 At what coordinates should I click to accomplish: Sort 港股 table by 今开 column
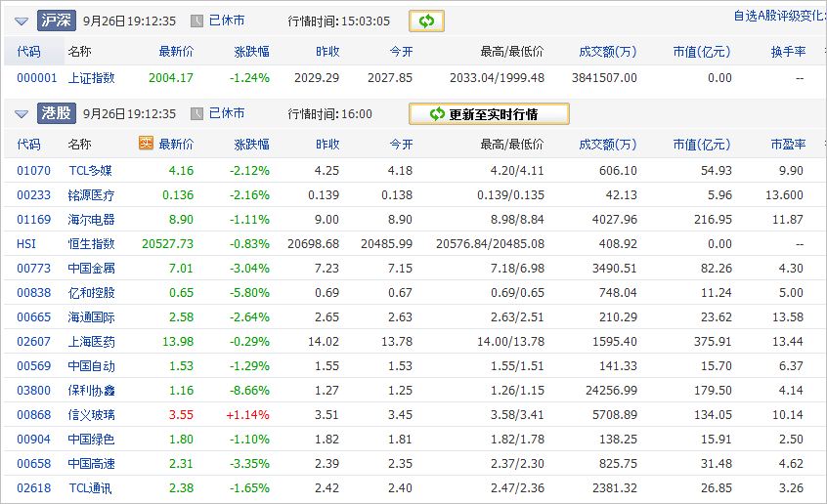pyautogui.click(x=401, y=145)
